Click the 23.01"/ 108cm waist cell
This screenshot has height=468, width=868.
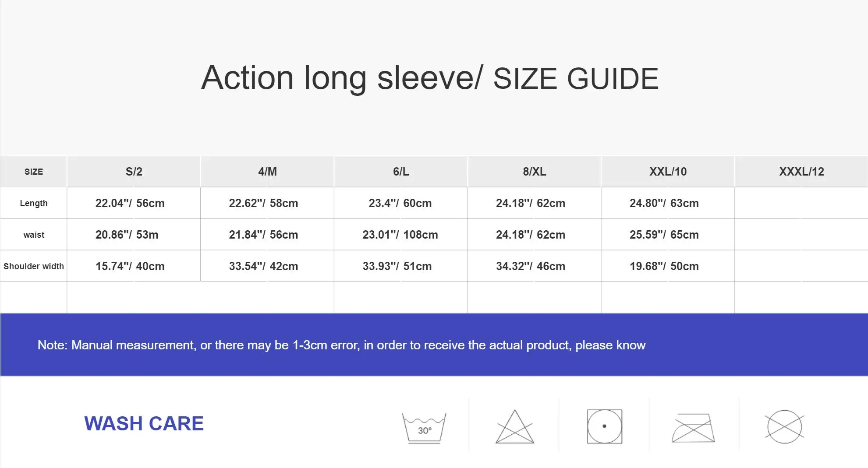(x=400, y=235)
